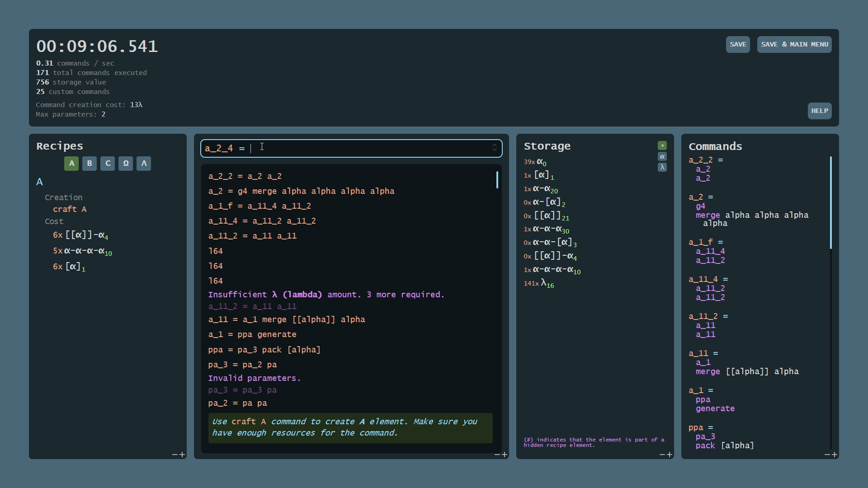Open the HELP dialog
The height and width of the screenshot is (488, 868).
(820, 111)
